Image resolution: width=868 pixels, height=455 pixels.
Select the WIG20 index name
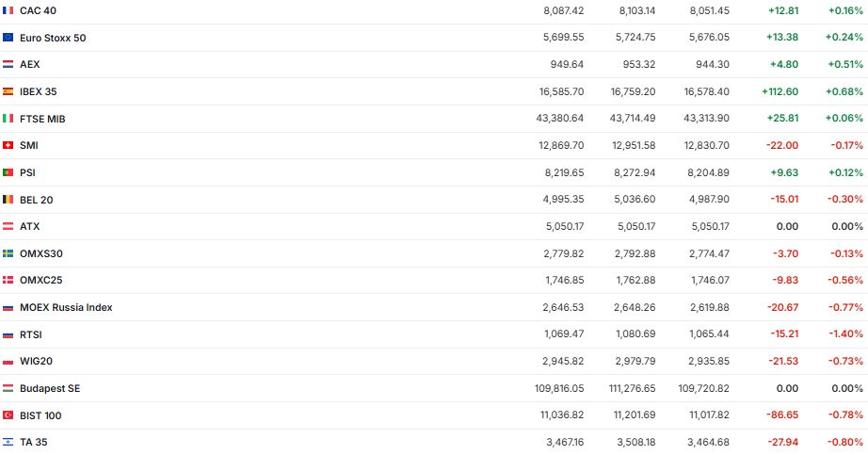(35, 362)
